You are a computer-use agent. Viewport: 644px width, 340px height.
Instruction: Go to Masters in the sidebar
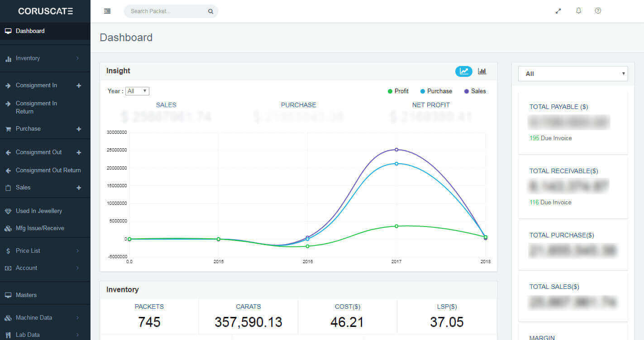[26, 295]
